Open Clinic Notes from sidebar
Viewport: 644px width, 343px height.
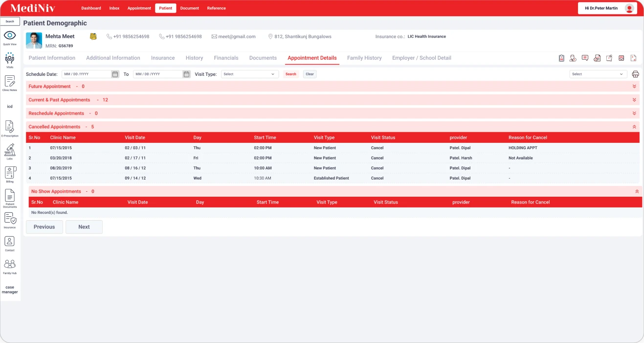tap(10, 82)
